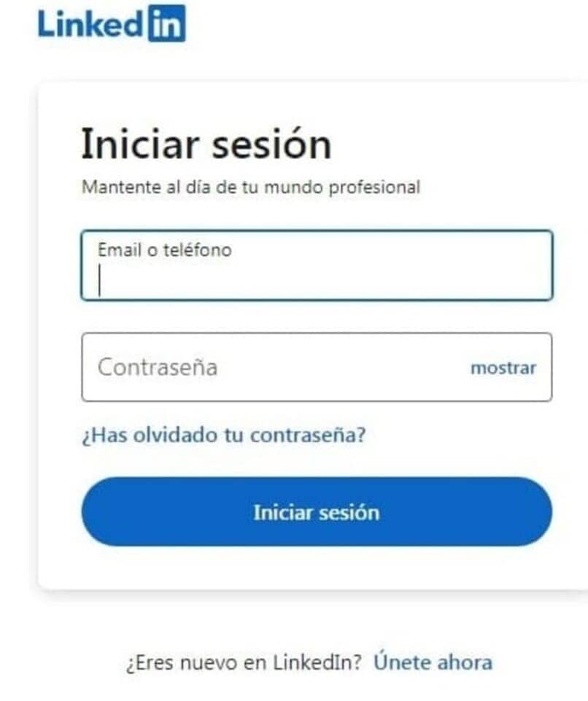Click the "Contraseña" placeholder text
588x701 pixels.
click(x=158, y=367)
